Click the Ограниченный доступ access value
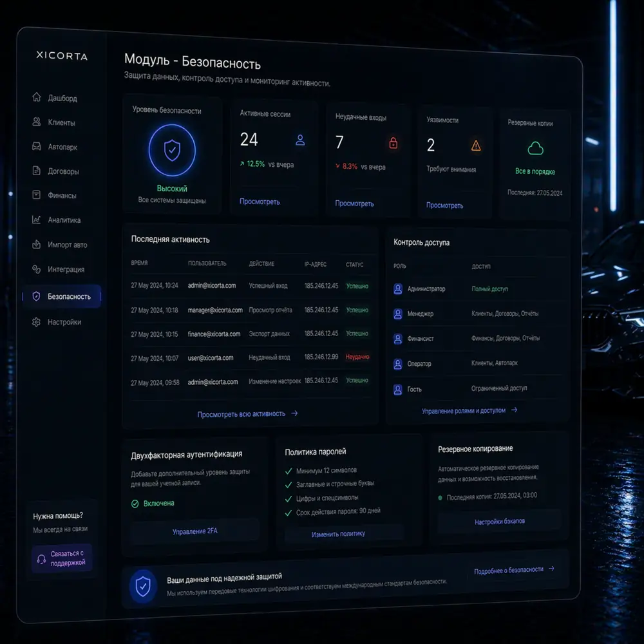Image resolution: width=644 pixels, height=644 pixels. pos(499,388)
